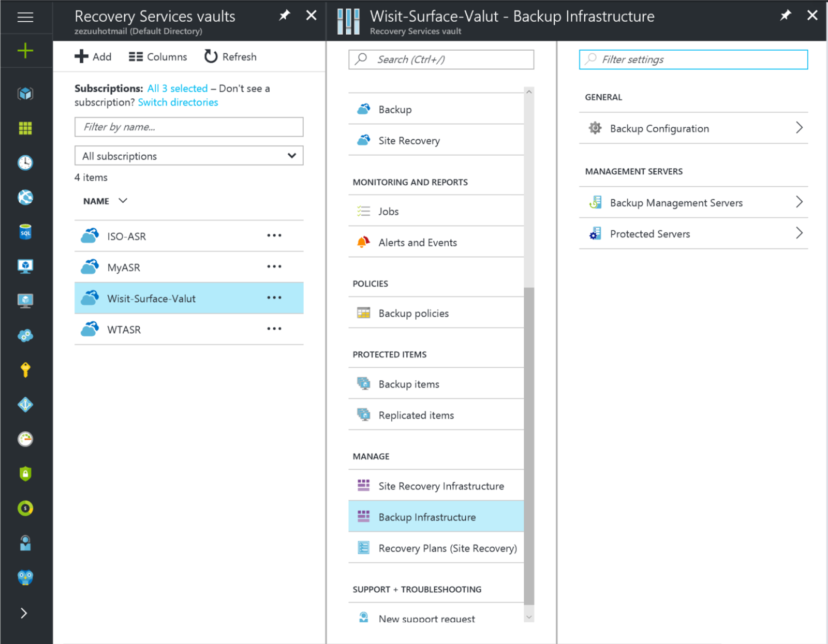Click the green plus Create resource icon
This screenshot has width=828, height=644.
(25, 51)
